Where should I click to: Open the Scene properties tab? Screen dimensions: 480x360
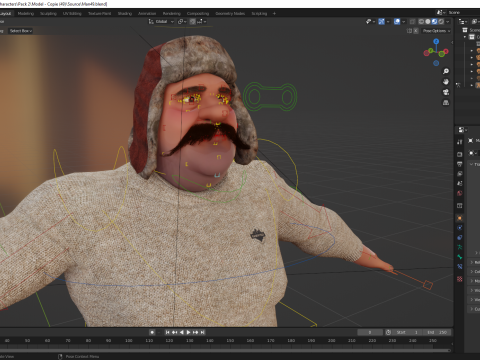[x=460, y=183]
